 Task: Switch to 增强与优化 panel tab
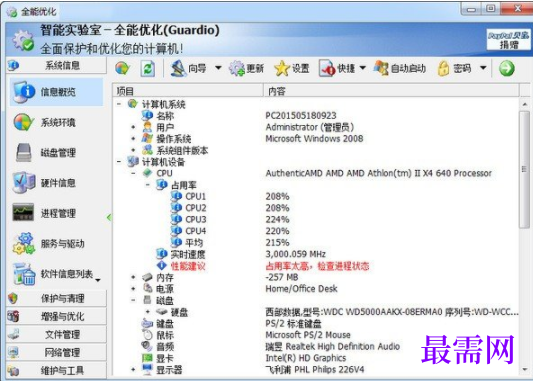tap(56, 316)
